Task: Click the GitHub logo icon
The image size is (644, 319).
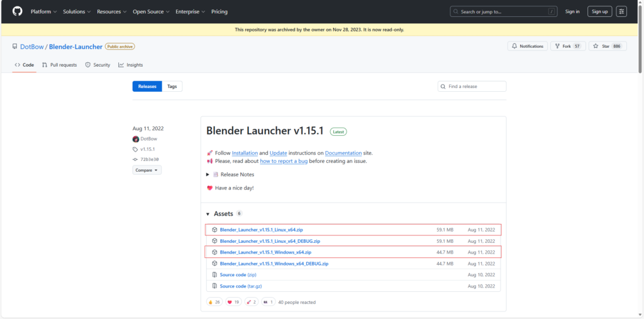Action: coord(17,11)
